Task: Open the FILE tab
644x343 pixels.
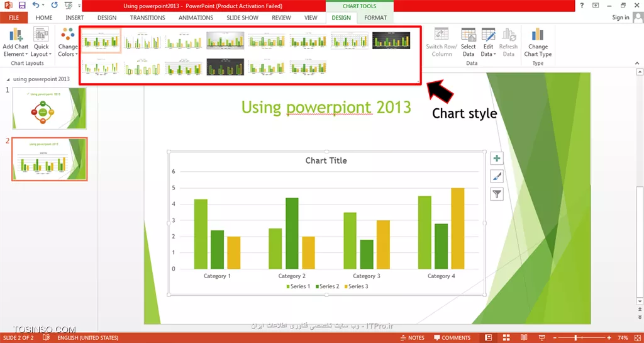Action: (x=14, y=18)
